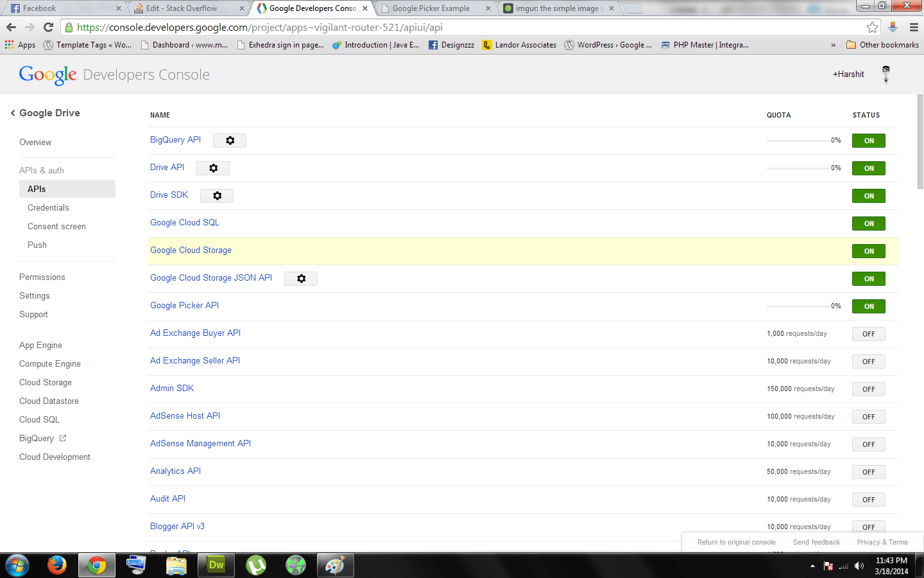Viewport: 924px width, 578px height.
Task: Open Paint from the taskbar
Action: click(x=335, y=566)
